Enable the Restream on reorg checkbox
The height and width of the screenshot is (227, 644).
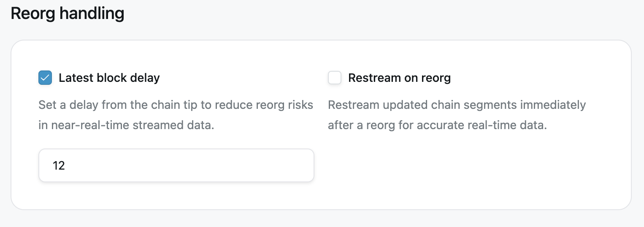pos(335,78)
